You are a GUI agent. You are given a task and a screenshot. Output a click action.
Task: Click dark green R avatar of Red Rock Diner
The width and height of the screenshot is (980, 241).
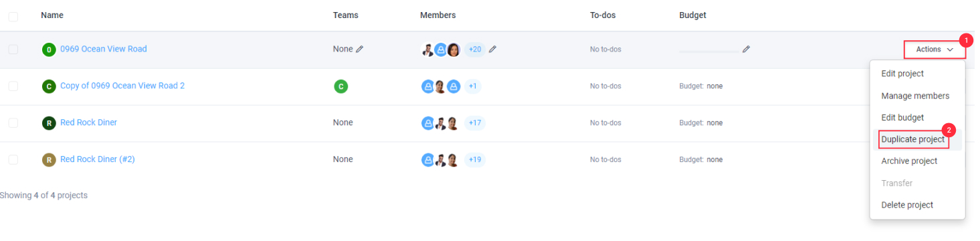coord(49,123)
